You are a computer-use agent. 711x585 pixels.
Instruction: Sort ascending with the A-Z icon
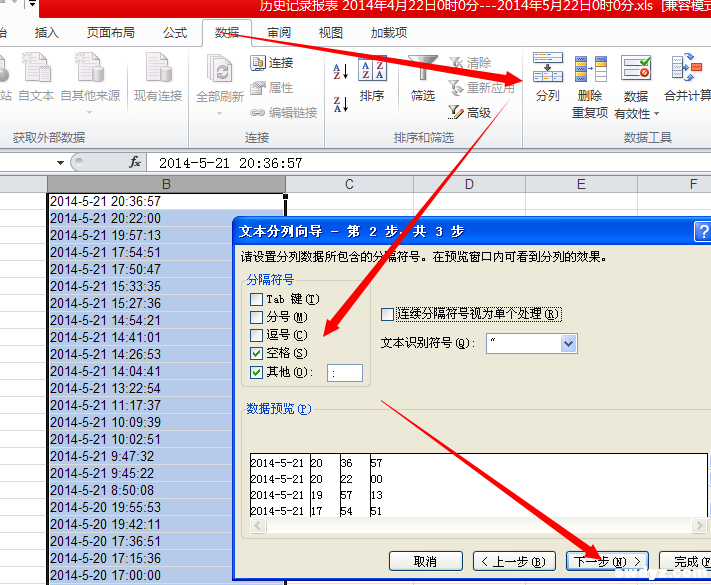point(341,72)
